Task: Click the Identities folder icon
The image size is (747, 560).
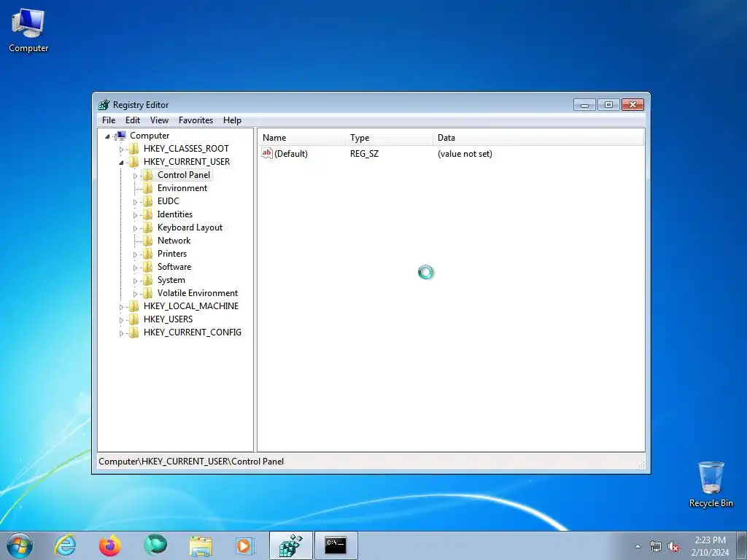Action: [148, 214]
